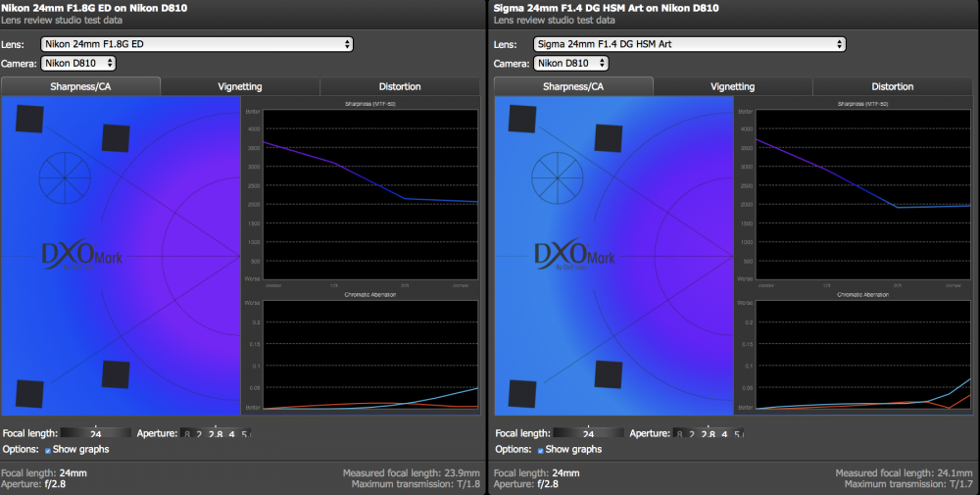980x495 pixels.
Task: Click the Aperture slider in the Nikon panel
Action: coord(216,432)
